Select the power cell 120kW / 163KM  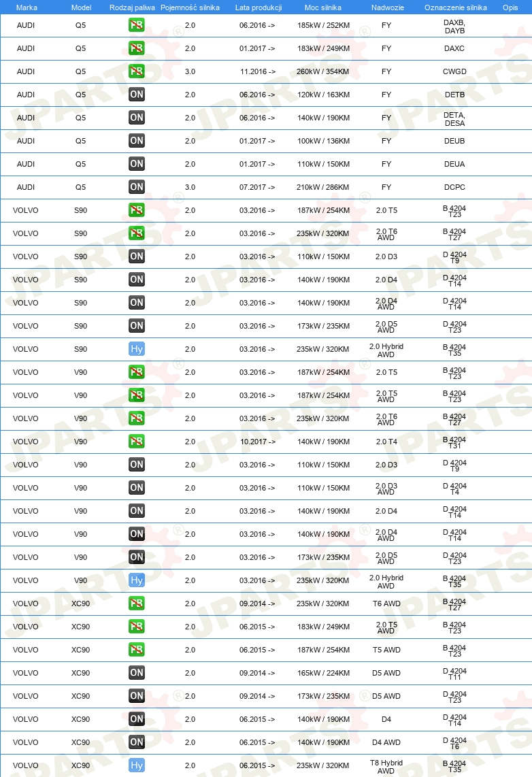[323, 95]
